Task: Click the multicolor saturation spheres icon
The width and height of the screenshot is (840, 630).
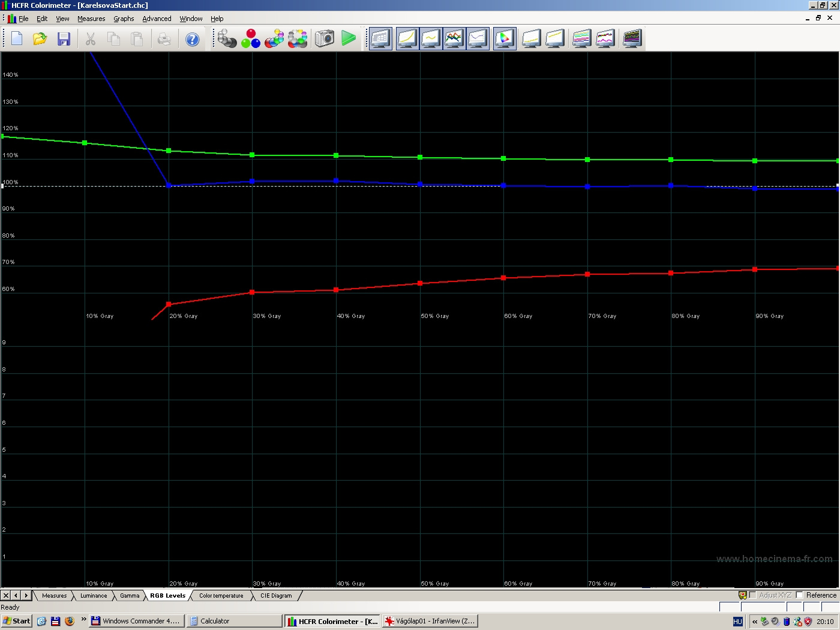Action: (x=298, y=39)
